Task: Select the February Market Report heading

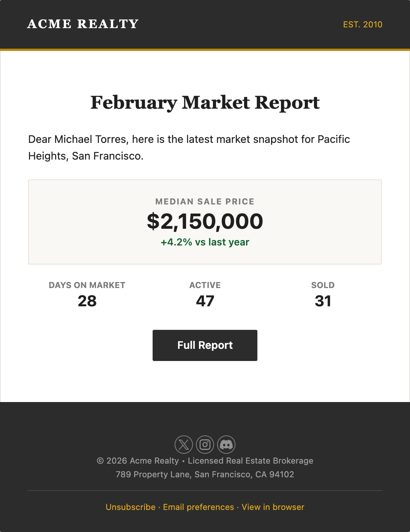Action: pos(205,103)
